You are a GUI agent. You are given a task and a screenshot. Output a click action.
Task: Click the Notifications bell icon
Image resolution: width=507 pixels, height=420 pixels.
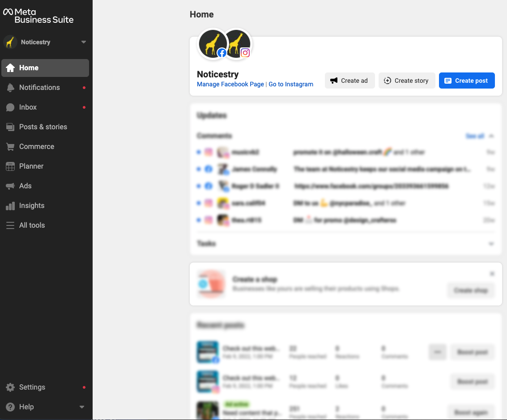10,88
